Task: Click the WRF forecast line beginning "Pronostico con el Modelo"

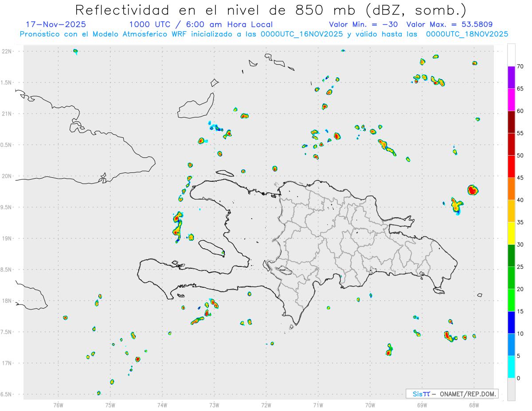Action: pos(264,34)
